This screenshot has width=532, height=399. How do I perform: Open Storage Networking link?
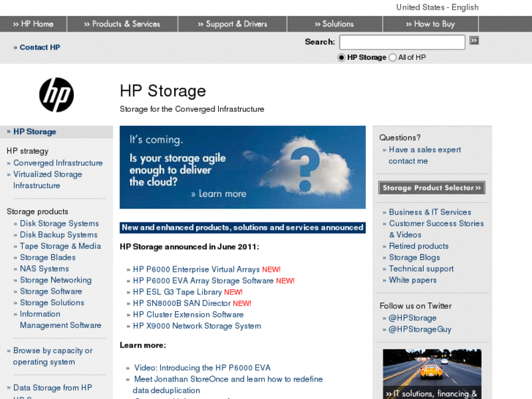pyautogui.click(x=56, y=280)
